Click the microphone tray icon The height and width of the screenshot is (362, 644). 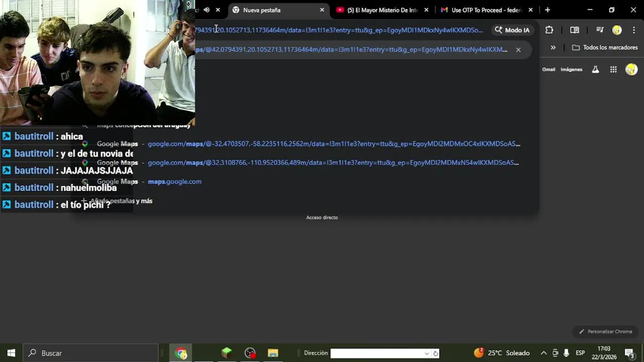coord(567,353)
